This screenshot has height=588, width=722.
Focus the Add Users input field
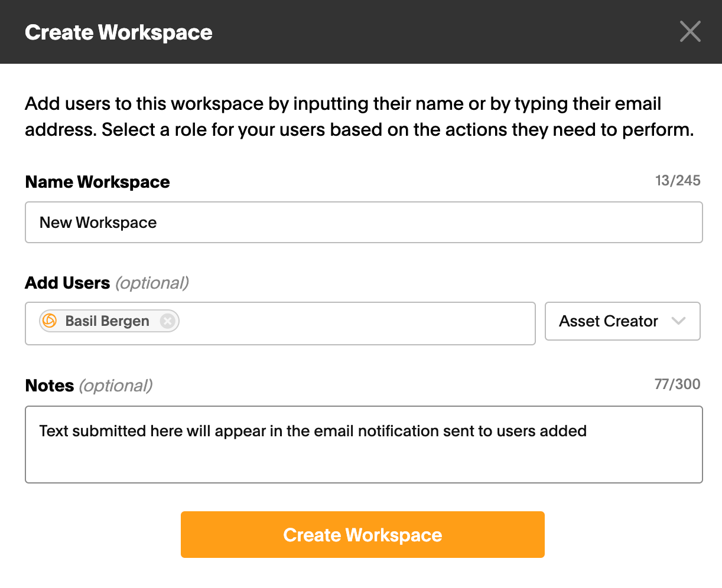coord(280,324)
